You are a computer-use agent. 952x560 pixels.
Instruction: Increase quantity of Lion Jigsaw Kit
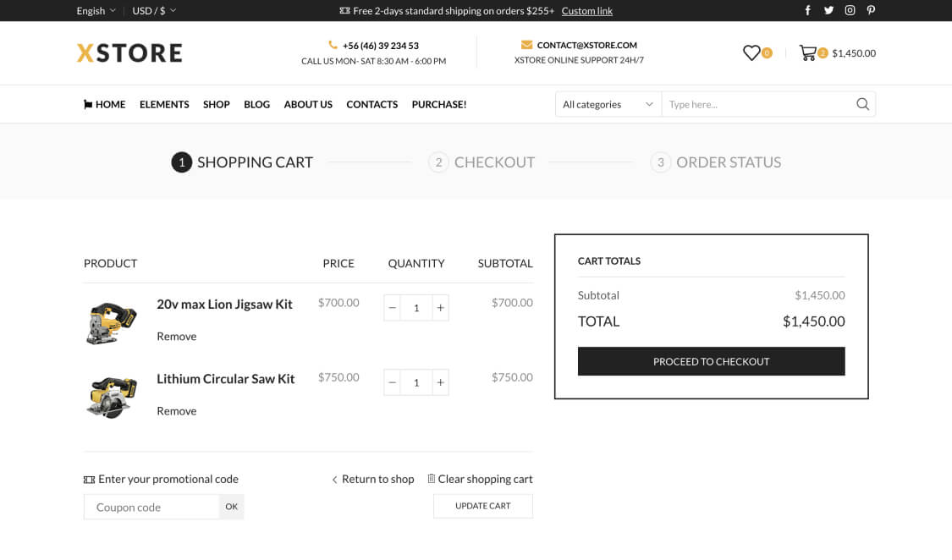point(440,308)
